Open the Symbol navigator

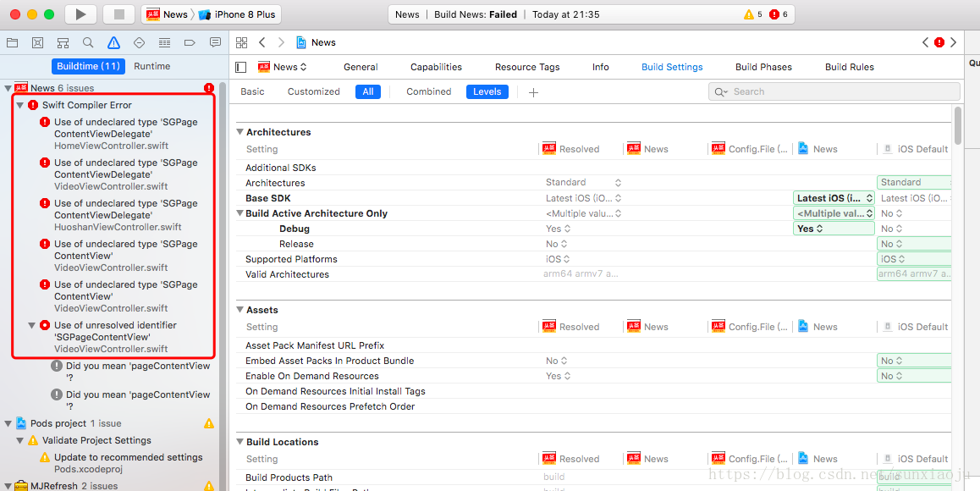click(63, 42)
